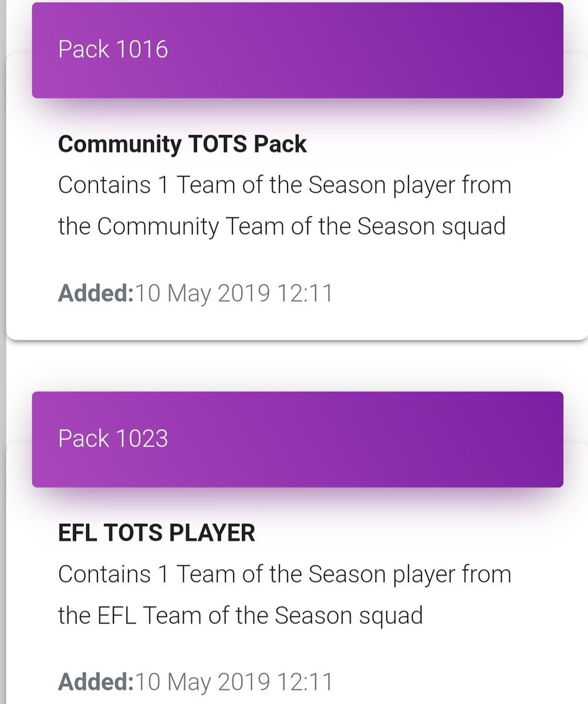Select the "Community TOTS Pack" title
This screenshot has width=588, height=704.
point(182,144)
